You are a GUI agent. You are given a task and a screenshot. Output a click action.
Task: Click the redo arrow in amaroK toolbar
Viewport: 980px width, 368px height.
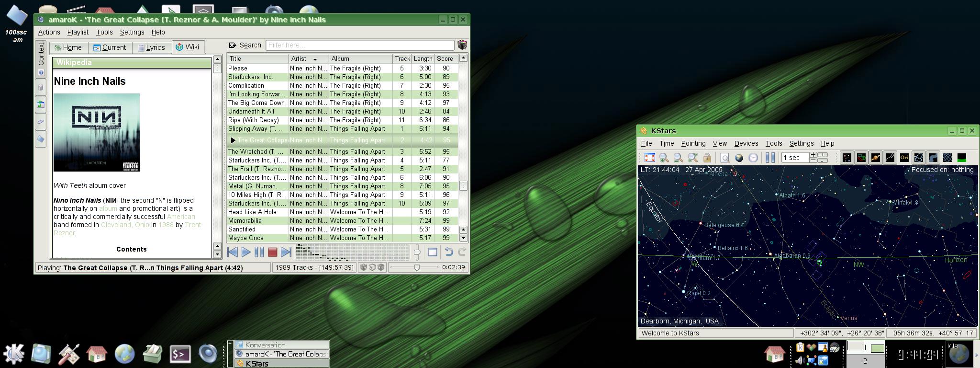tap(462, 252)
